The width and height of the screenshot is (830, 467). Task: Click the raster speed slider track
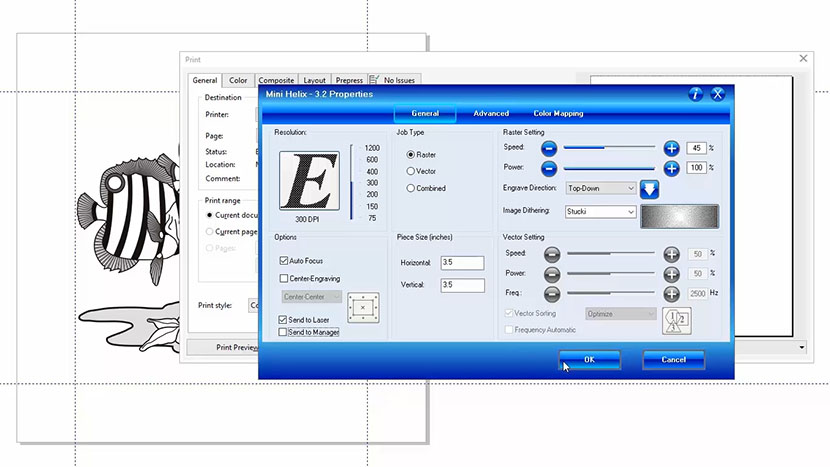[610, 147]
